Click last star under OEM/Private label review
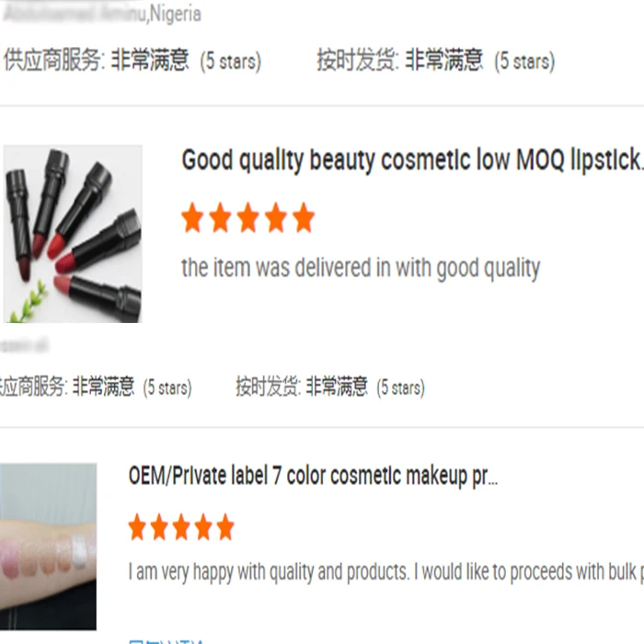 coord(225,526)
